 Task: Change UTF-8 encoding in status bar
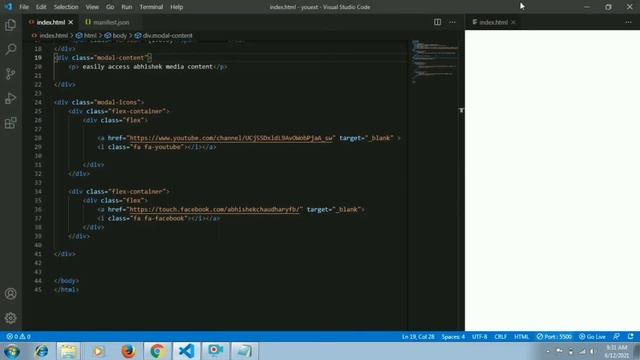[479, 337]
